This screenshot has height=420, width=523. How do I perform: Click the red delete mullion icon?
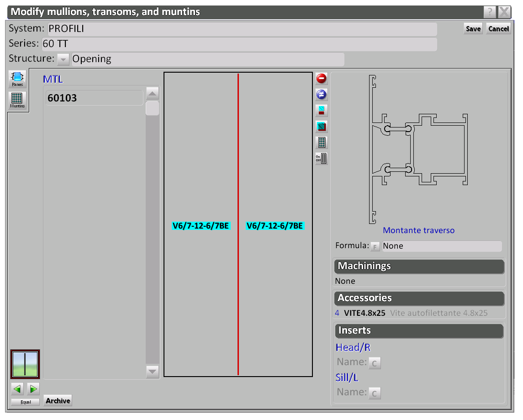coord(321,79)
